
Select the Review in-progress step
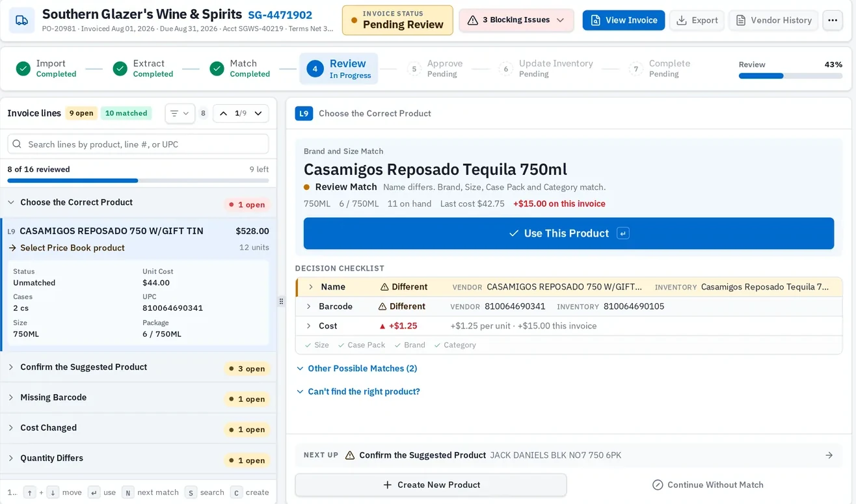click(x=339, y=68)
